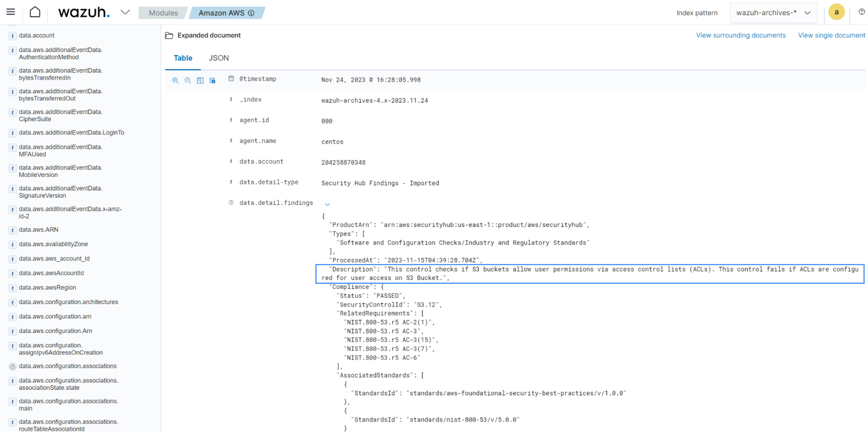Image resolution: width=868 pixels, height=432 pixels.
Task: Collapse the data.detail.findings value chevron
Action: point(327,204)
